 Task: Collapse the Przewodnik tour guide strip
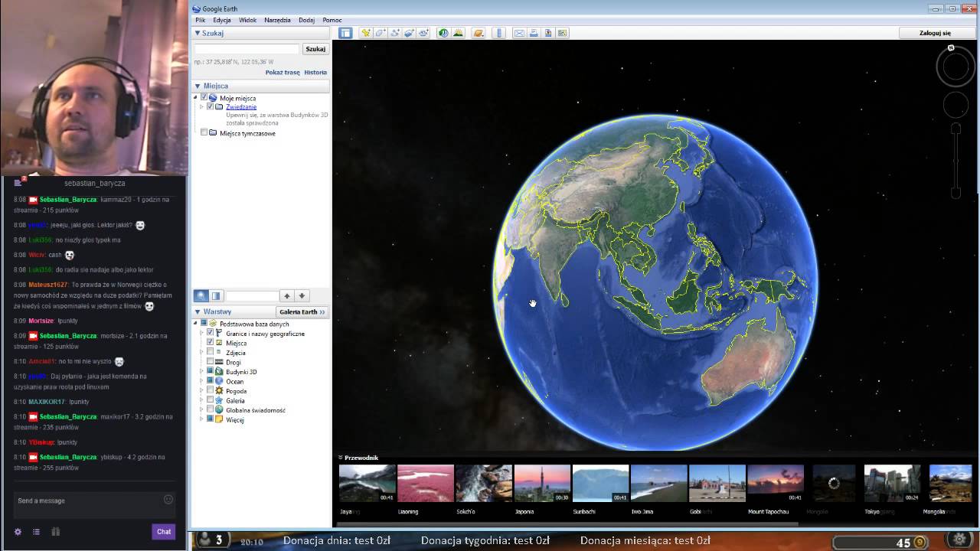[340, 458]
